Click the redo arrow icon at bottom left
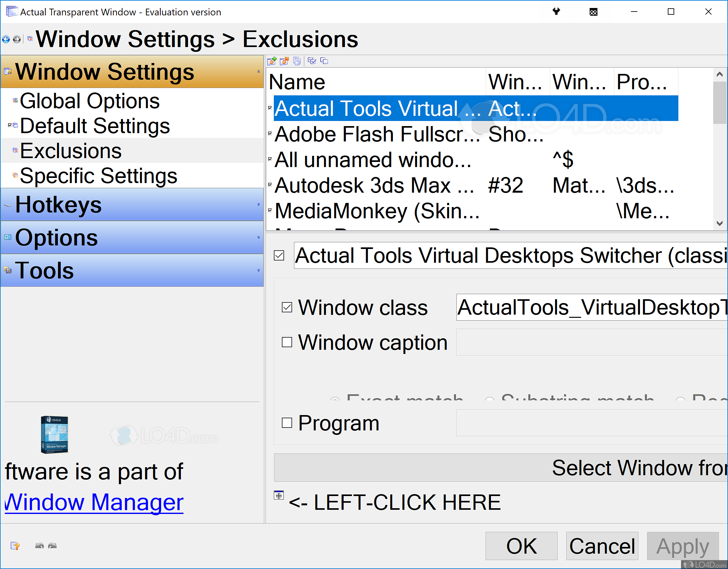Screen dimensions: 728x569 point(52,546)
